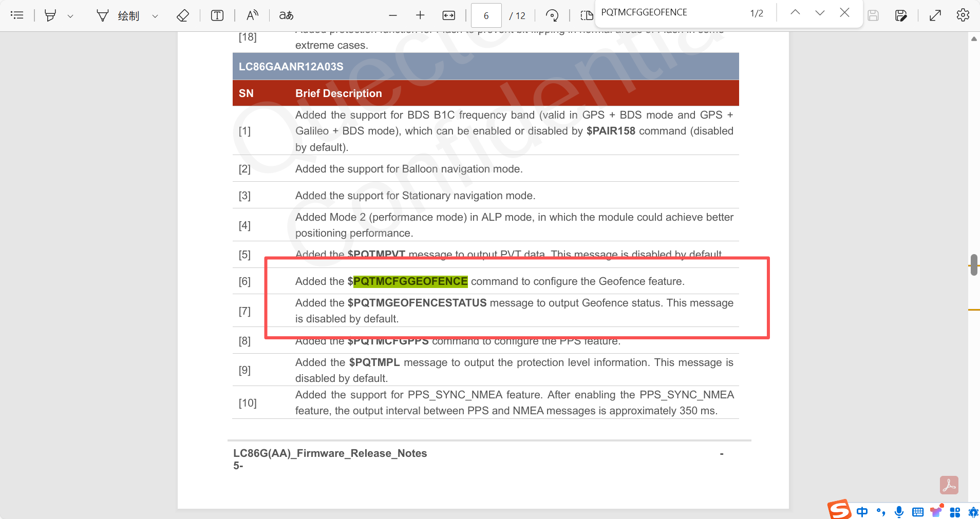The image size is (980, 519).
Task: Click the add text box tool
Action: [217, 15]
